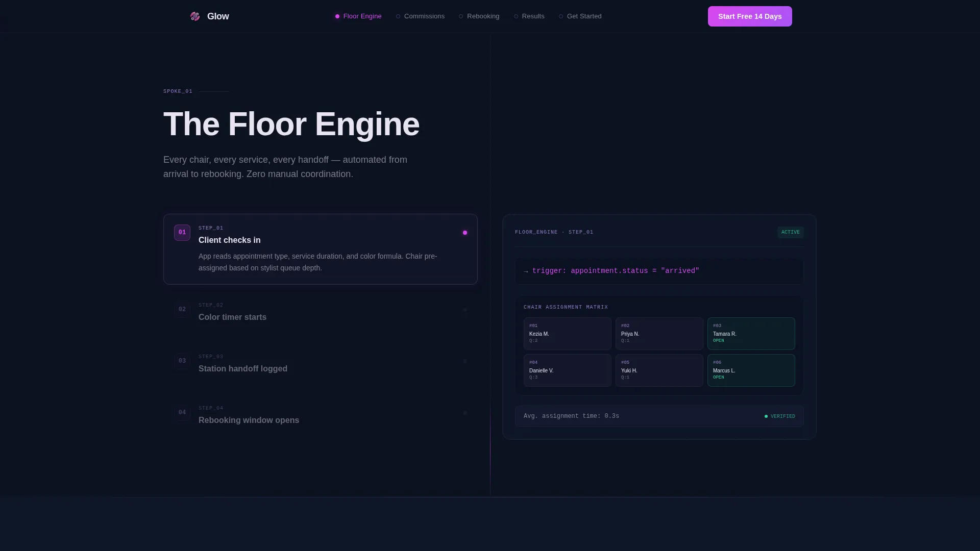
Task: Click the Rebooking nav dot
Action: pos(461,16)
